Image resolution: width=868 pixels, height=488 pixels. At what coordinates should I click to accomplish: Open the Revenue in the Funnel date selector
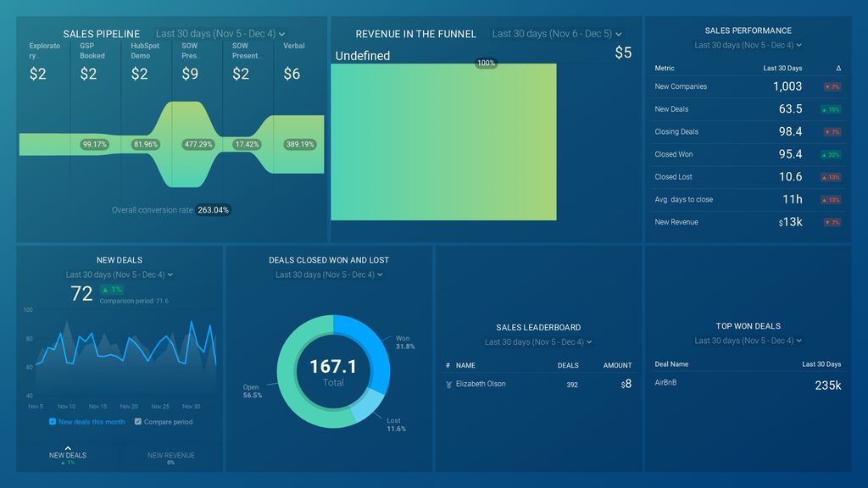(x=555, y=34)
